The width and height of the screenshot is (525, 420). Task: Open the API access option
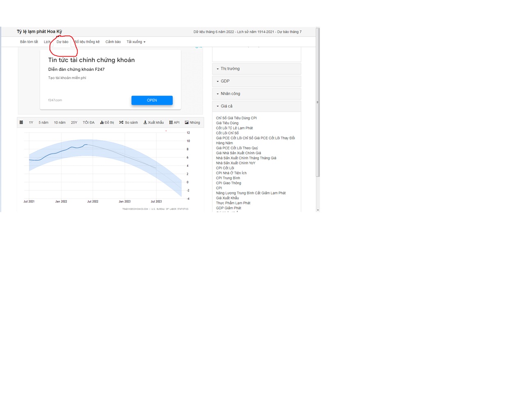174,122
